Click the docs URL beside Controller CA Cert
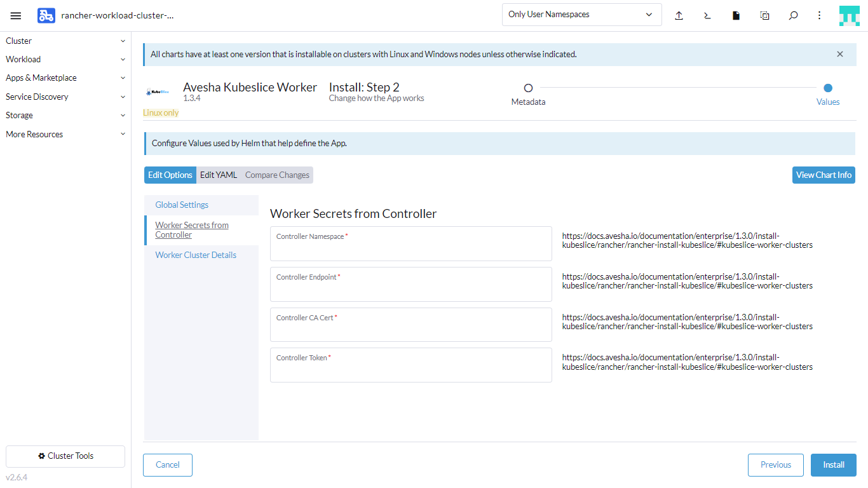The height and width of the screenshot is (488, 868). pyautogui.click(x=688, y=322)
